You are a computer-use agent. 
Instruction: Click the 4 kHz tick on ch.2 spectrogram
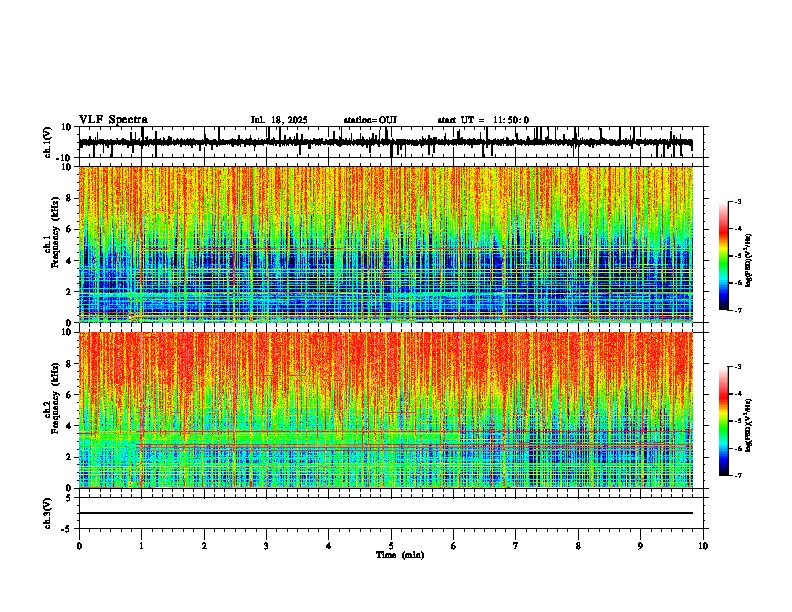pos(70,426)
